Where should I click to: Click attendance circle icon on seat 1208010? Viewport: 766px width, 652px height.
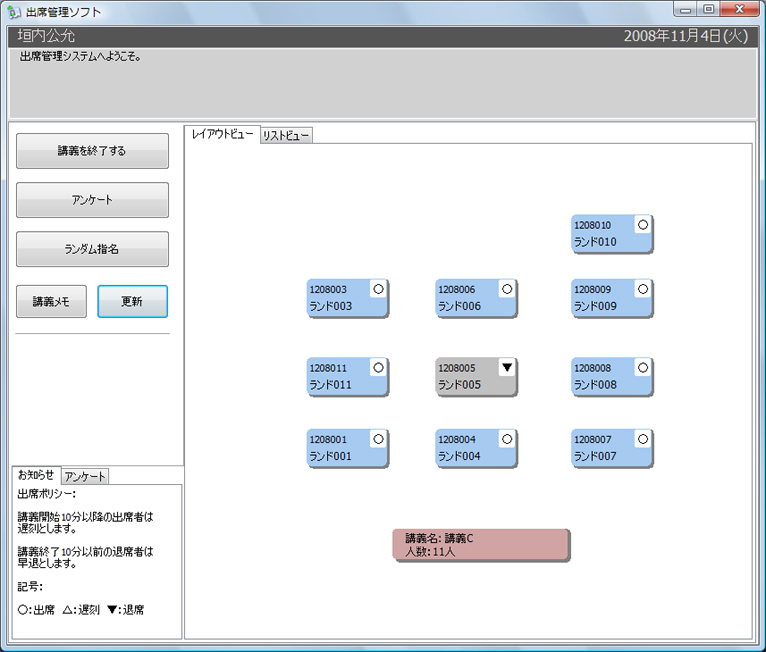click(x=643, y=225)
